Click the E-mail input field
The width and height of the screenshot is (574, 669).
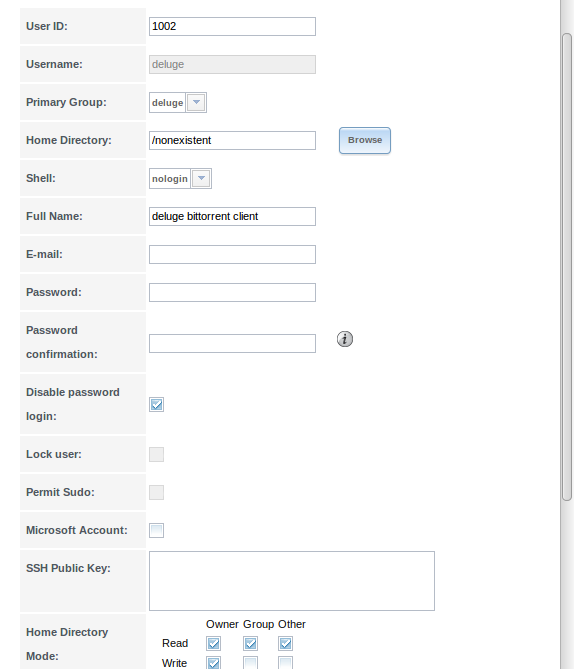click(x=233, y=254)
